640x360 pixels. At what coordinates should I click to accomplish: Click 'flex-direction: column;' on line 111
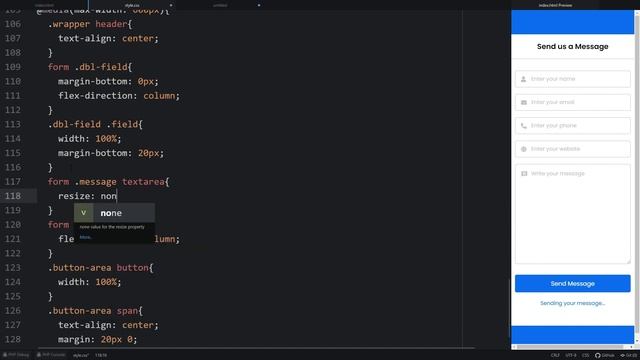pyautogui.click(x=119, y=96)
